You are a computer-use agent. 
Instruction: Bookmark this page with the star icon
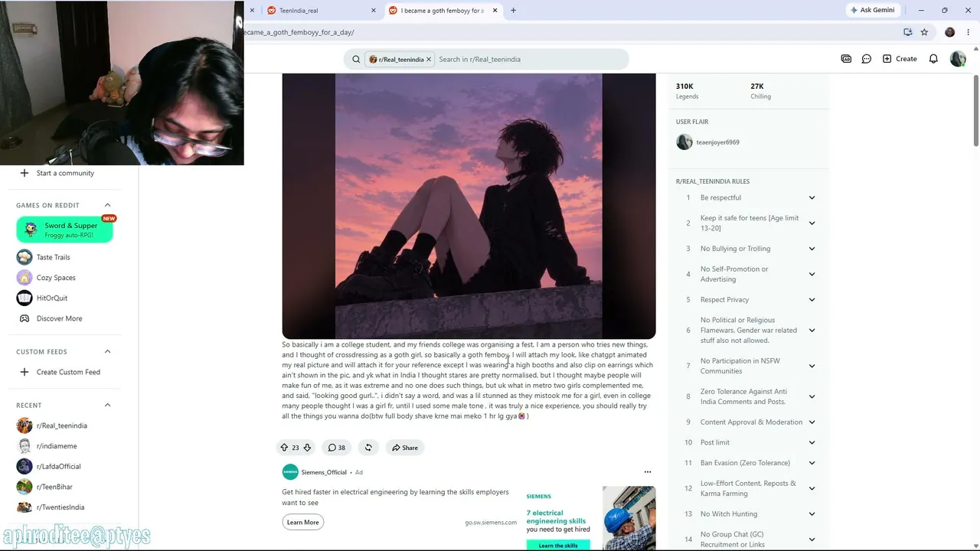click(924, 32)
